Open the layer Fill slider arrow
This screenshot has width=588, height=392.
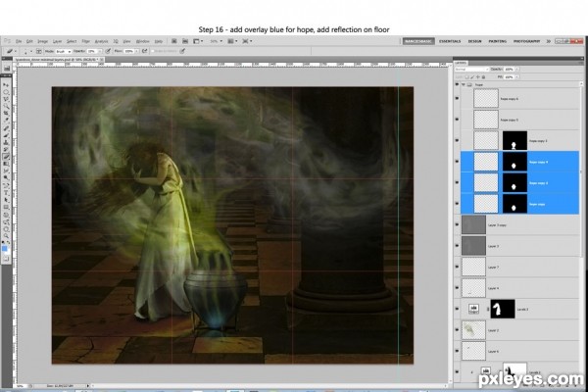point(517,76)
